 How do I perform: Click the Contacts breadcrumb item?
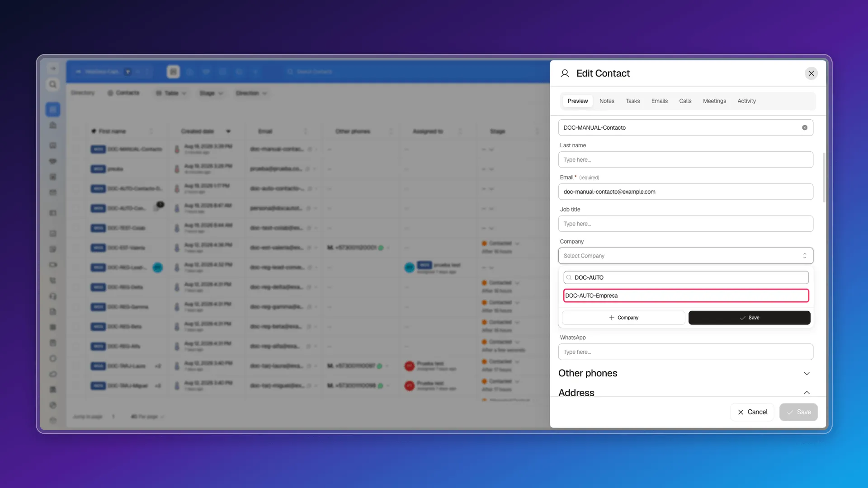[x=123, y=93]
